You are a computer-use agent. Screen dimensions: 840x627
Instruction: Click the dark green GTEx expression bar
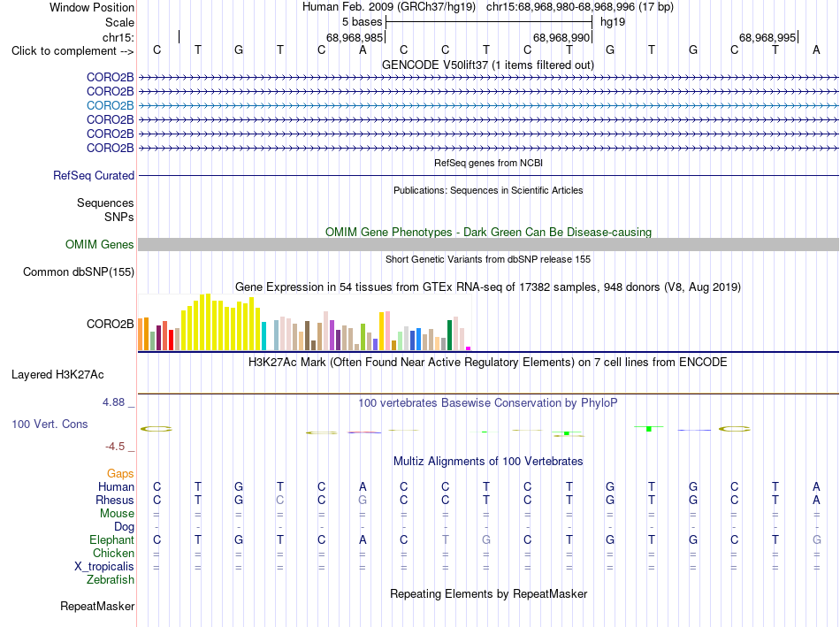pos(449,335)
